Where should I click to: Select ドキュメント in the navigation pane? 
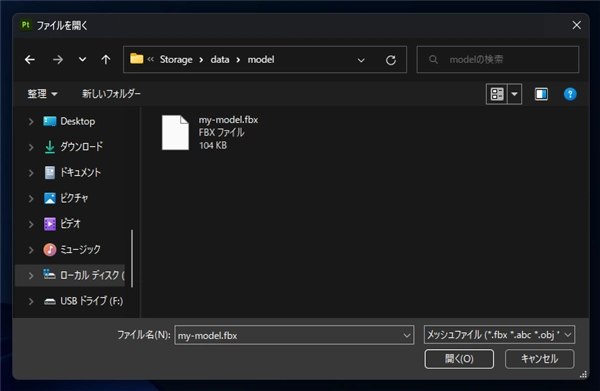pos(80,173)
